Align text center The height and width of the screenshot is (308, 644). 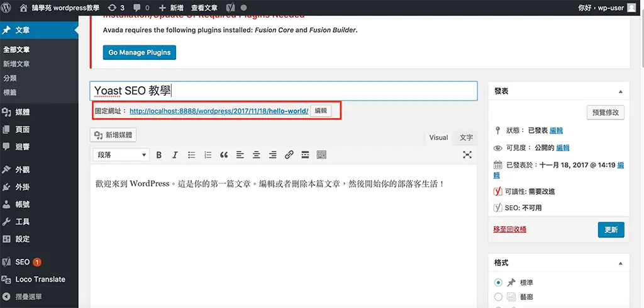257,154
